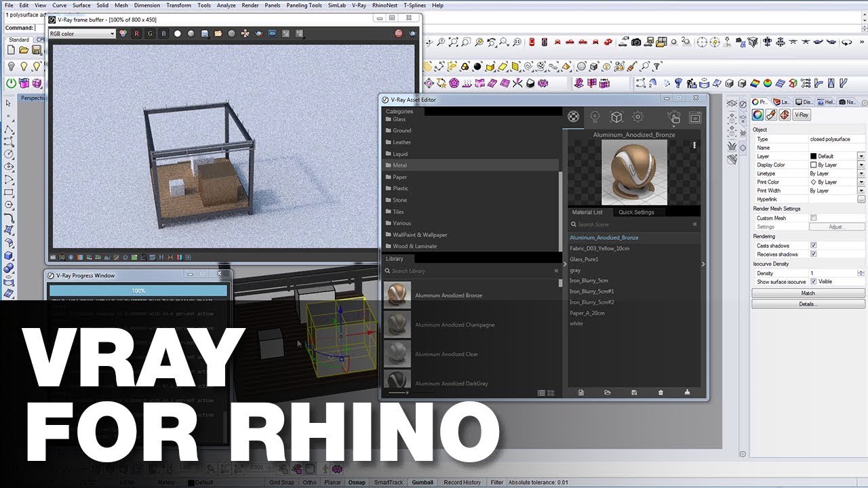Toggle Casts shadows checkbox
The image size is (868, 488).
814,245
